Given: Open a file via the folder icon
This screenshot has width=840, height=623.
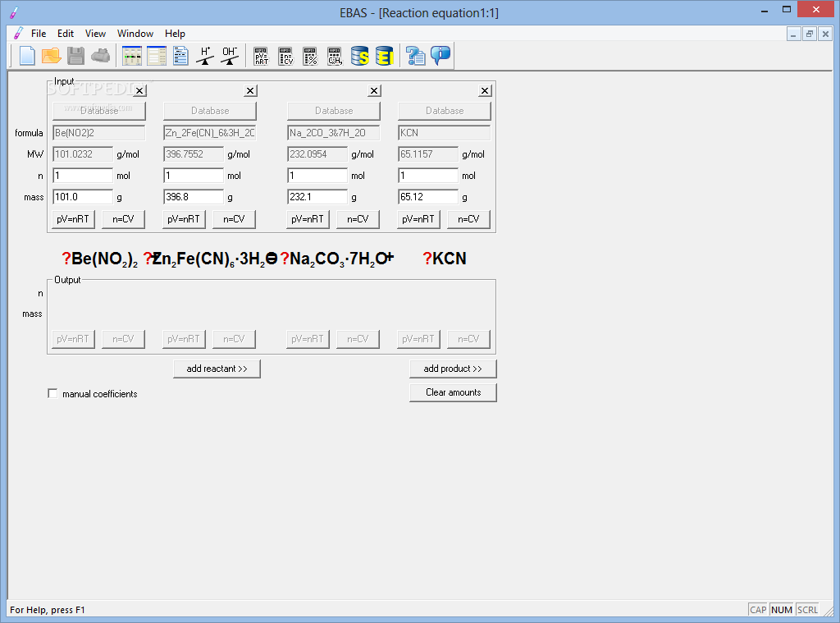Looking at the screenshot, I should pyautogui.click(x=52, y=56).
